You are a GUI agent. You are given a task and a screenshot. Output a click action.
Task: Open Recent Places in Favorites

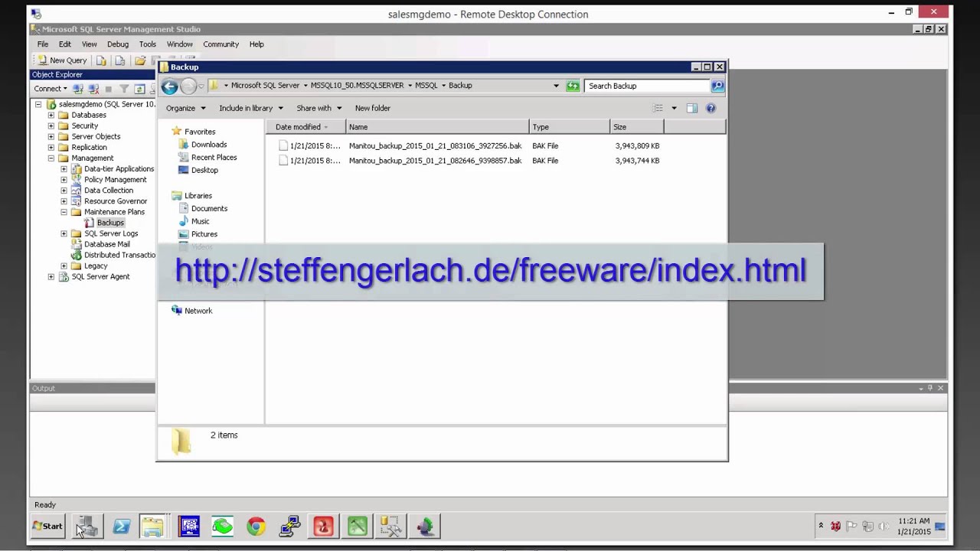(x=214, y=158)
